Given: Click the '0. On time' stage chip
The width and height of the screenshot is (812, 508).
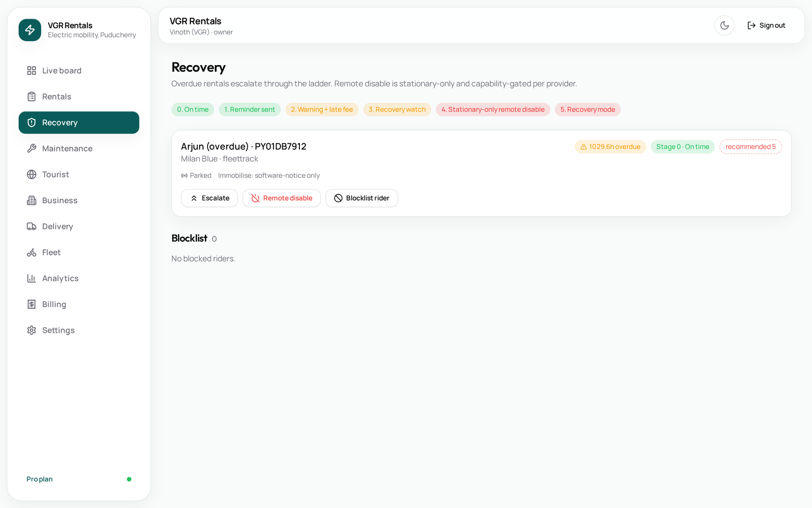Looking at the screenshot, I should (x=193, y=109).
